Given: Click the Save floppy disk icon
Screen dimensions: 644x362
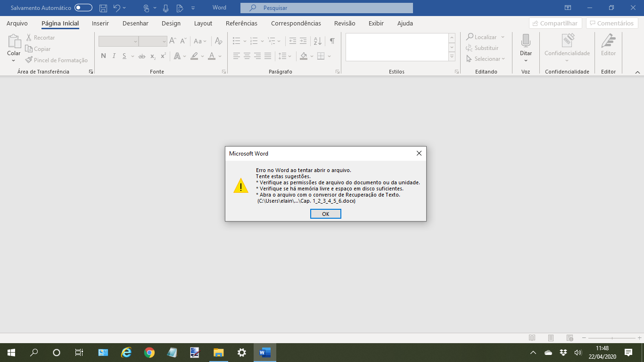Looking at the screenshot, I should [103, 8].
